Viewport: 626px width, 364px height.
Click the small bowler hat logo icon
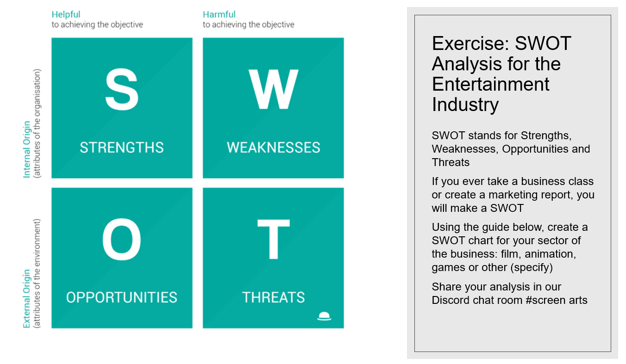[x=324, y=316]
